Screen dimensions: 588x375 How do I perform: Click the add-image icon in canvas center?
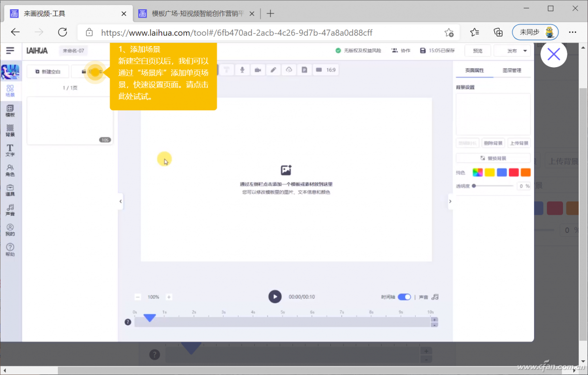(286, 170)
